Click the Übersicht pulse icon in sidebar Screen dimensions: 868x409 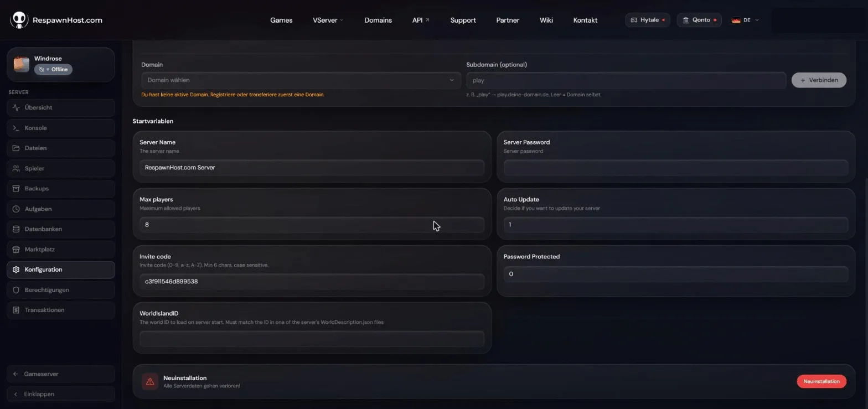pyautogui.click(x=16, y=107)
